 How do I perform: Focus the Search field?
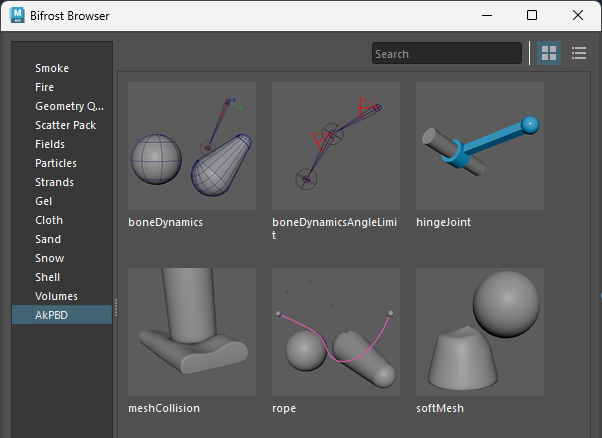pyautogui.click(x=447, y=53)
